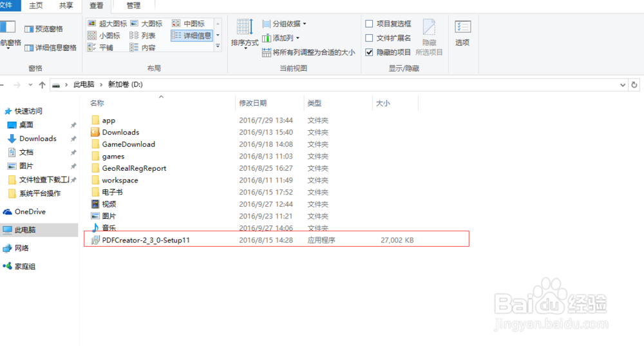644x346 pixels.
Task: Show the details information pane
Action: coord(50,48)
